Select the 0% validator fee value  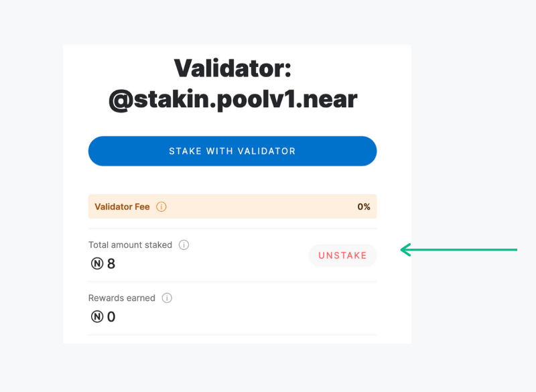(364, 207)
